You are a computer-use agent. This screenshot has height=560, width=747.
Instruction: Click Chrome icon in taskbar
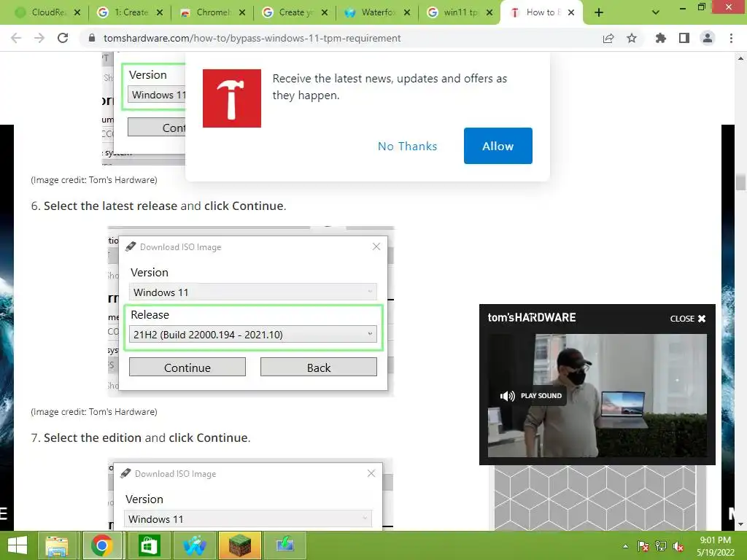[x=102, y=545]
